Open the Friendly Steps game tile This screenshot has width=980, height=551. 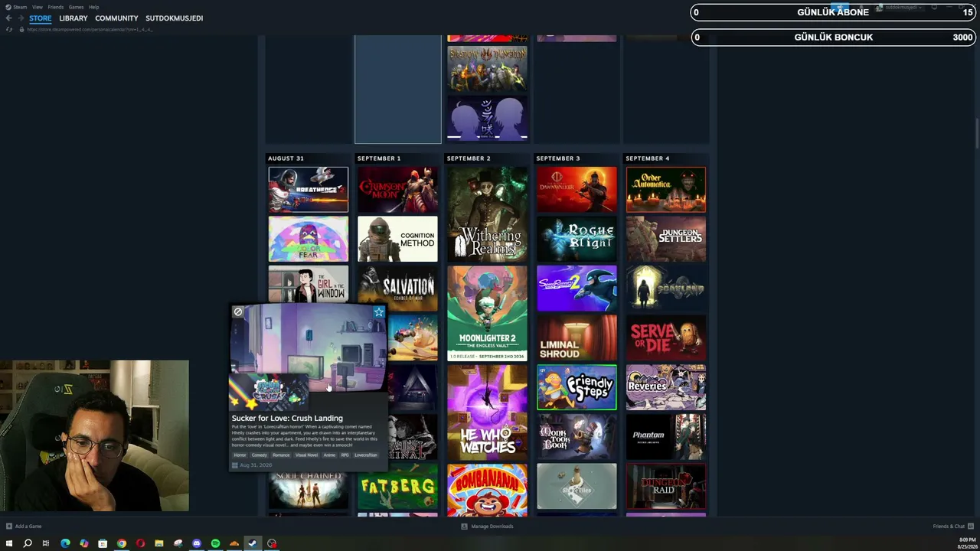577,387
